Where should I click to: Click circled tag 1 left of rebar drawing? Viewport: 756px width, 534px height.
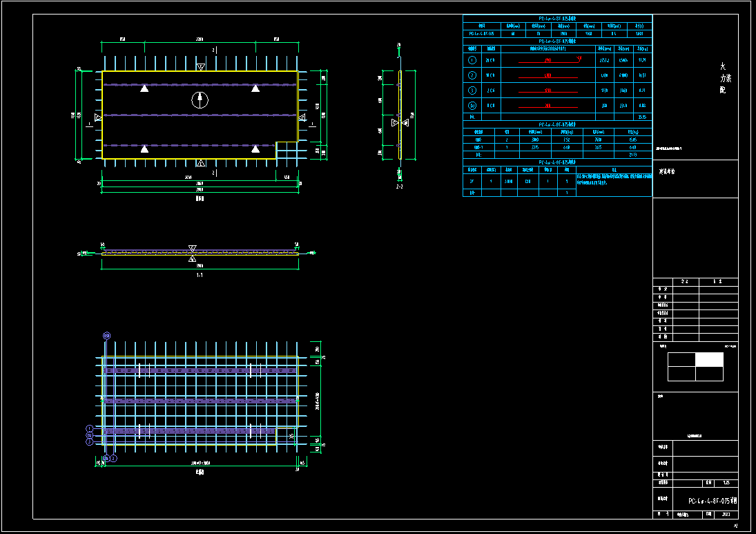pos(89,428)
